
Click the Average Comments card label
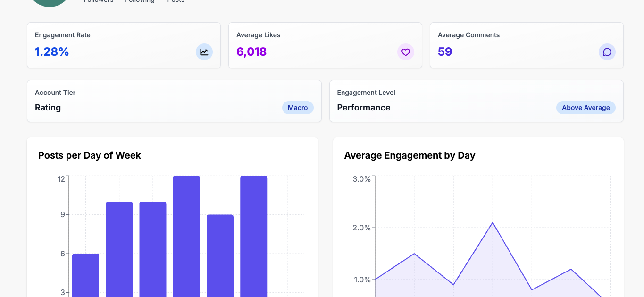(468, 35)
